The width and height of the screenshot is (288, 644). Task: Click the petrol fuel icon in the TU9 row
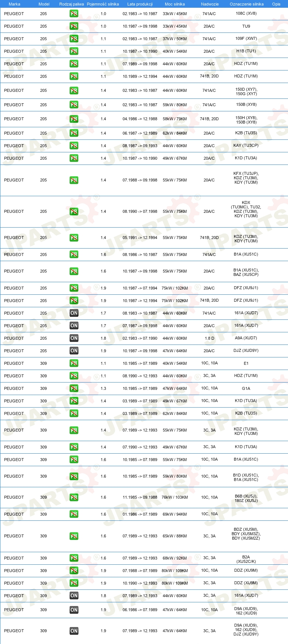pyautogui.click(x=74, y=26)
